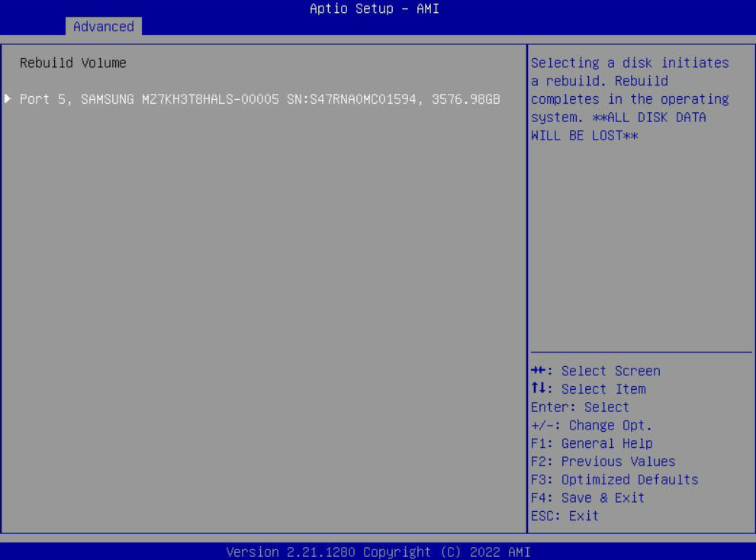Click the arrow beside Port 5 entry
The height and width of the screenshot is (560, 756).
pyautogui.click(x=8, y=99)
